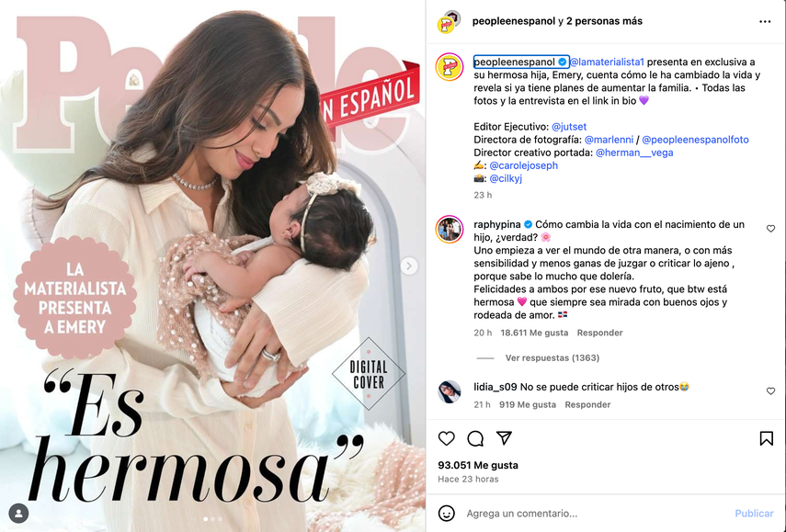Open peopleenespanol profile picture in caption
The image size is (786, 532).
(450, 67)
